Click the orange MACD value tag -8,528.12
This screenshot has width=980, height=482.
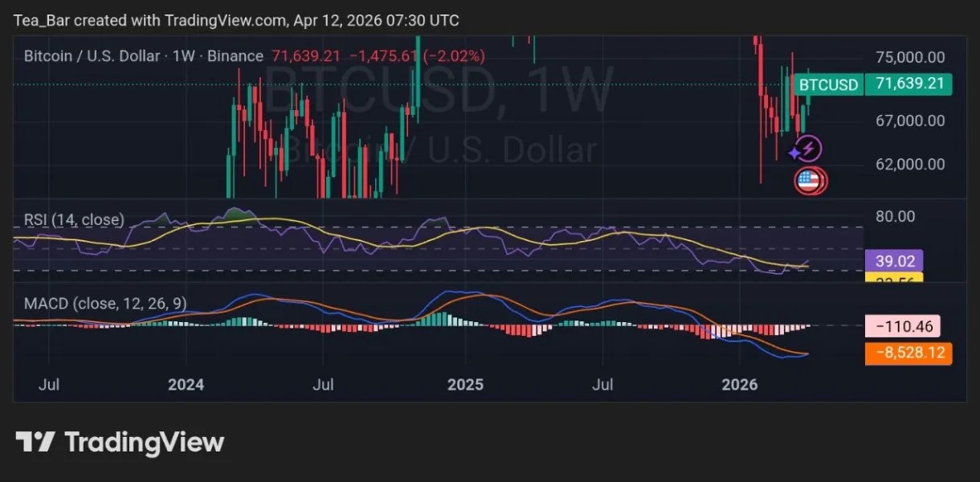[x=909, y=353]
